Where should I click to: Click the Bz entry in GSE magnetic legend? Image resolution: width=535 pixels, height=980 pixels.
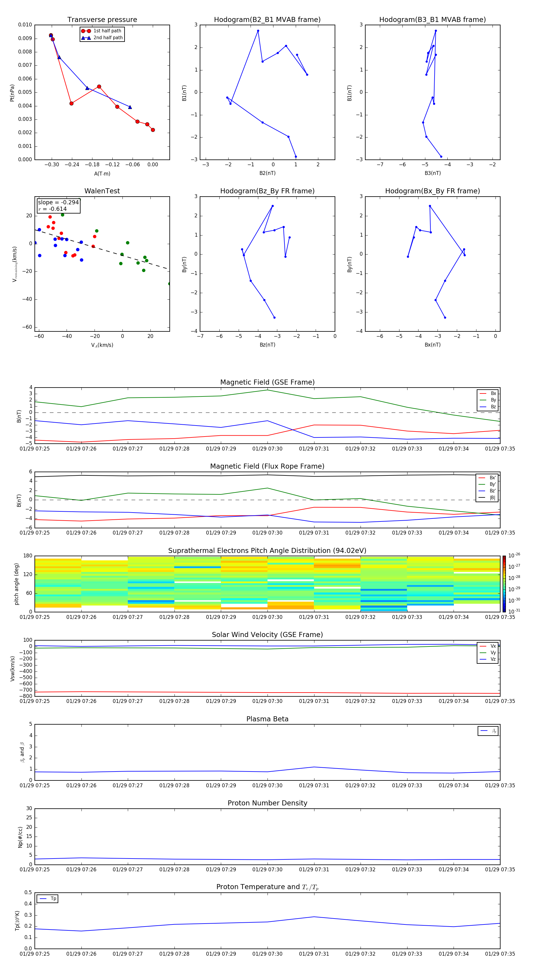pyautogui.click(x=488, y=407)
